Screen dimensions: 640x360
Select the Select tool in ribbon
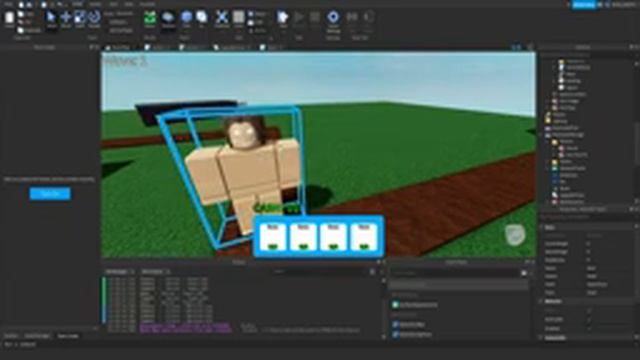[x=51, y=19]
